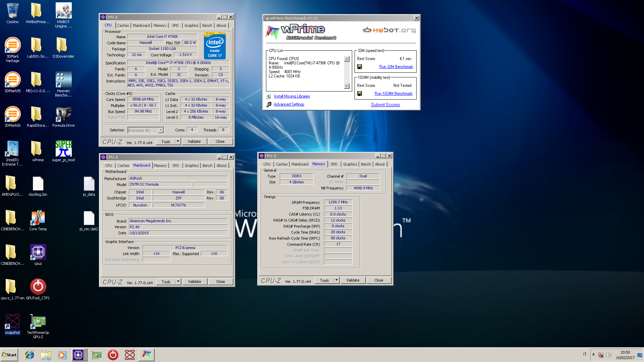Viewport: 644px width, 362px height.
Task: Click Submit Scores link in wPrime
Action: pyautogui.click(x=385, y=105)
